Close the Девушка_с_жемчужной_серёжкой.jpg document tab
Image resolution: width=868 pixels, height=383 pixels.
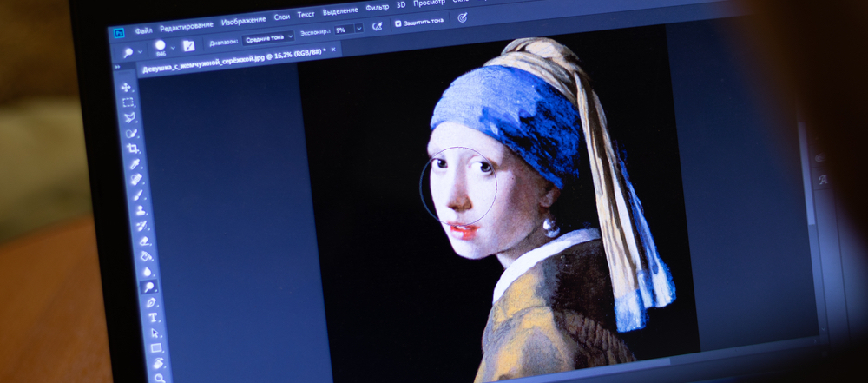point(334,50)
